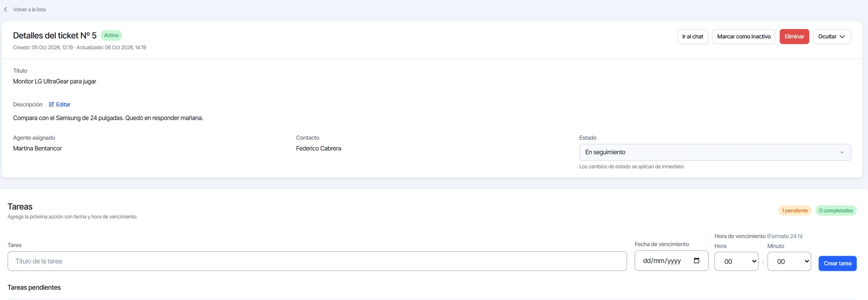The width and height of the screenshot is (868, 300).
Task: Open the 'Ir al chat' button
Action: (x=693, y=37)
